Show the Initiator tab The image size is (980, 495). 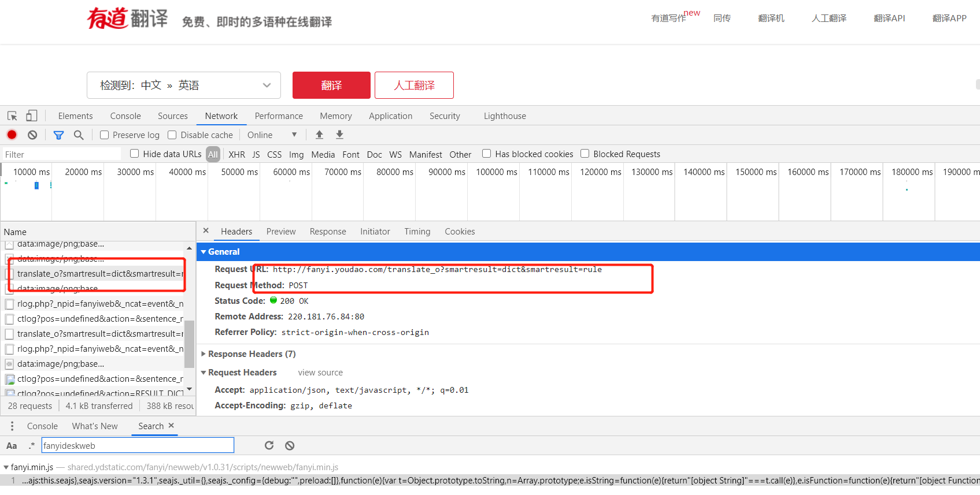[x=375, y=231]
